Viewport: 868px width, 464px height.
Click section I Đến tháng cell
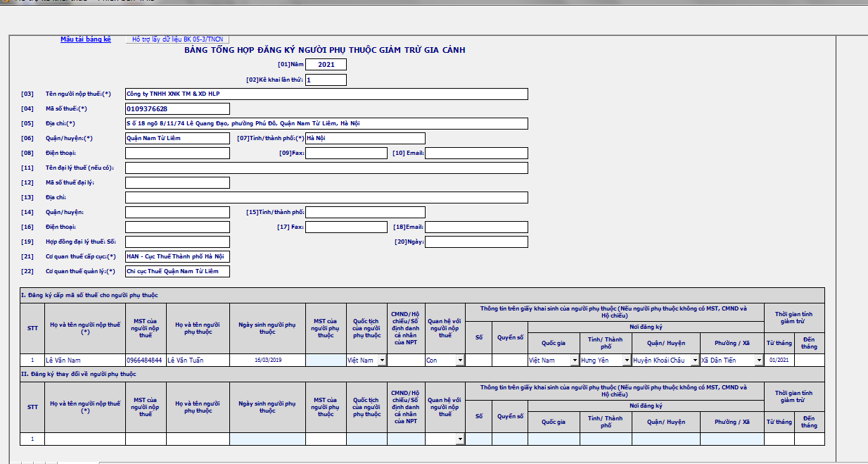pyautogui.click(x=810, y=360)
